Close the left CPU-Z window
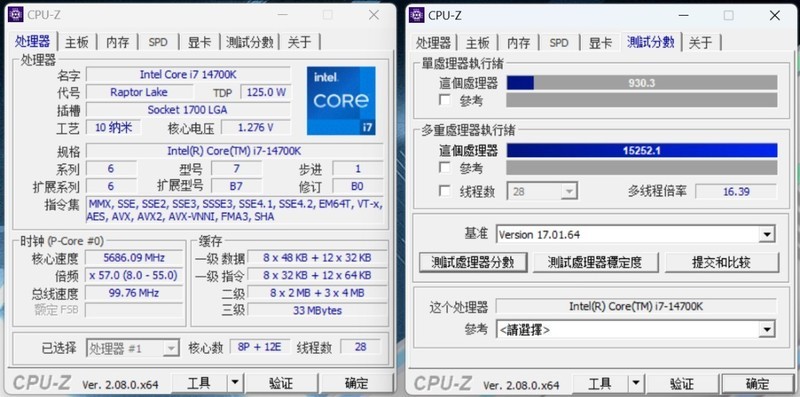This screenshot has height=397, width=800. (x=374, y=15)
